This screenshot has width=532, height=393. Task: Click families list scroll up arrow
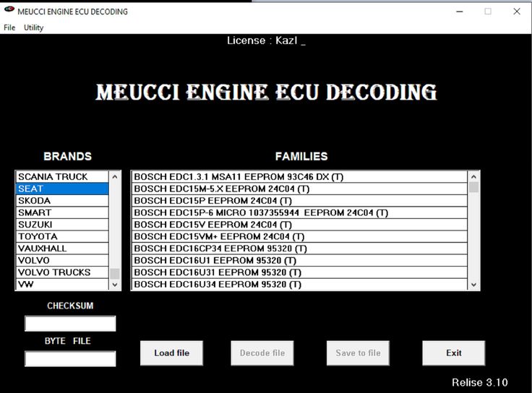pos(473,177)
